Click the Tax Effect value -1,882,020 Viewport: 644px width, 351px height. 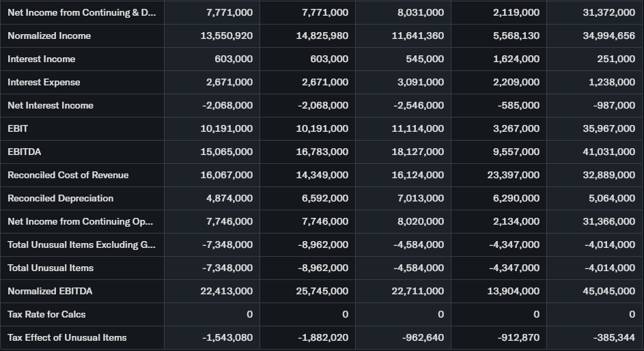[324, 337]
